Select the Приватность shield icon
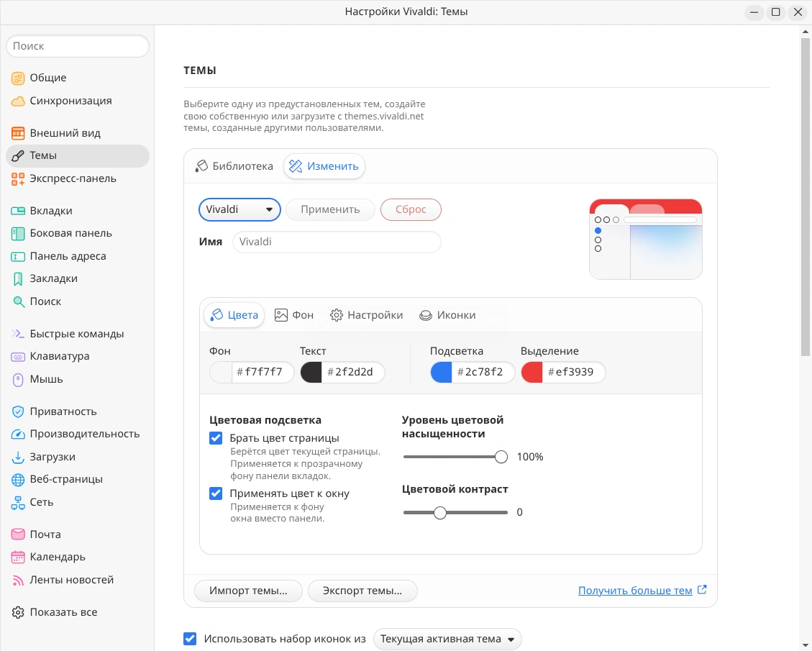The height and width of the screenshot is (651, 812). pyautogui.click(x=18, y=411)
